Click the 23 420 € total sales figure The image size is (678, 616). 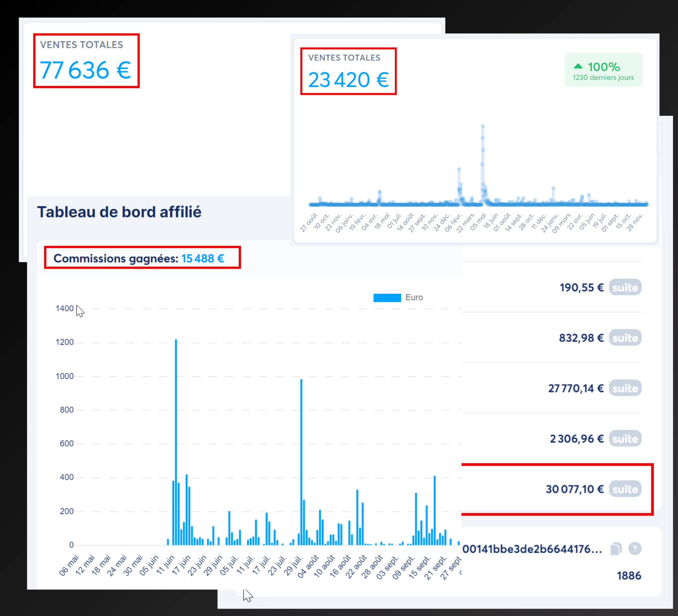349,80
